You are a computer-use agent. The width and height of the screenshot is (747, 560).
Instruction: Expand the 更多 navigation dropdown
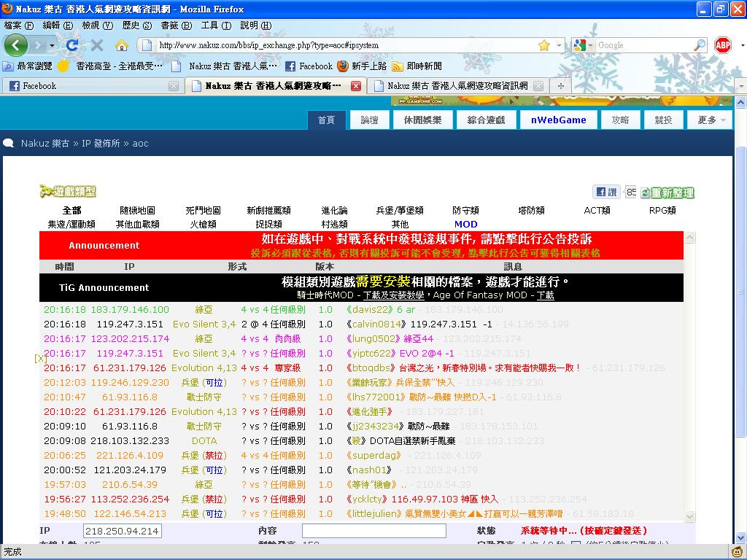click(x=711, y=120)
